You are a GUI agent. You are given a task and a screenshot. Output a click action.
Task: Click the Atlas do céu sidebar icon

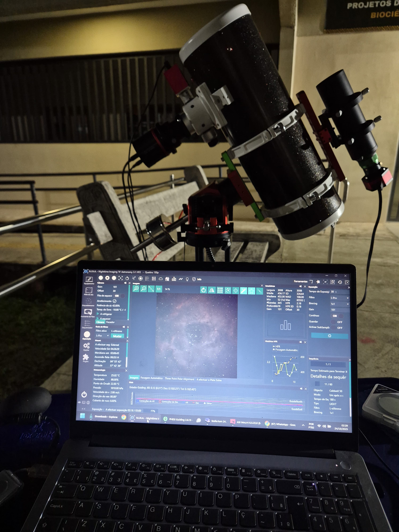tap(89, 290)
